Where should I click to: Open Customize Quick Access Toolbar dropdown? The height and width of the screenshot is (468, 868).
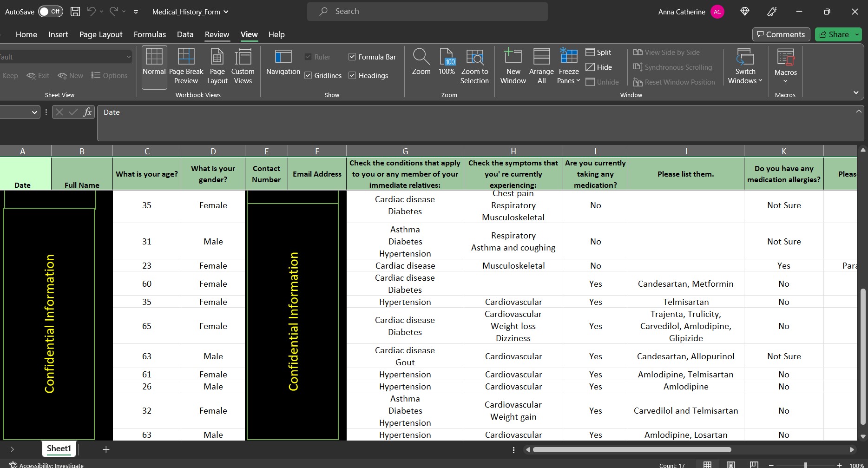tap(136, 12)
